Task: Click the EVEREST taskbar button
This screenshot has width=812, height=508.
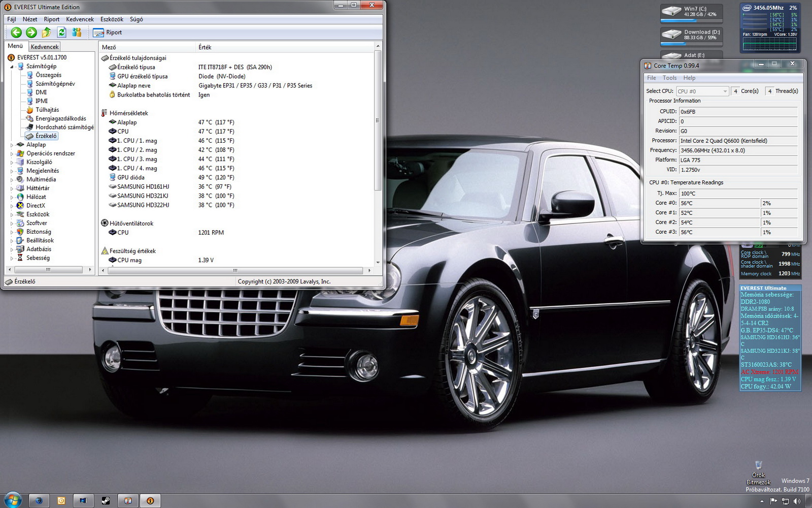Action: pos(150,500)
